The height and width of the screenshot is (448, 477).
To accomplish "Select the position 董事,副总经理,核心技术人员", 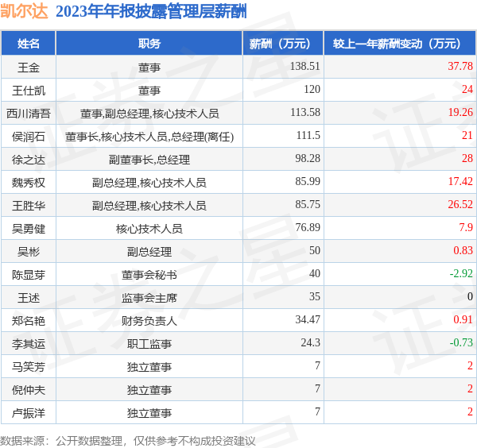I will point(149,114).
